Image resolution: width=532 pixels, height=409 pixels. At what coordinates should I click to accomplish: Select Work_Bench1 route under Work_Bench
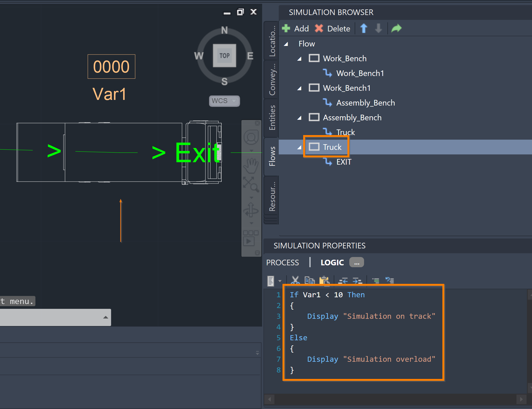point(360,73)
